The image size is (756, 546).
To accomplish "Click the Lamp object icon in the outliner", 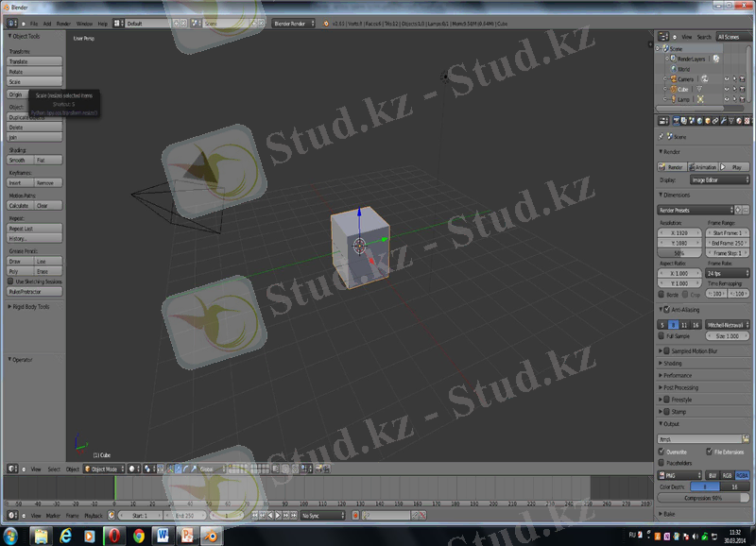I will pos(672,99).
